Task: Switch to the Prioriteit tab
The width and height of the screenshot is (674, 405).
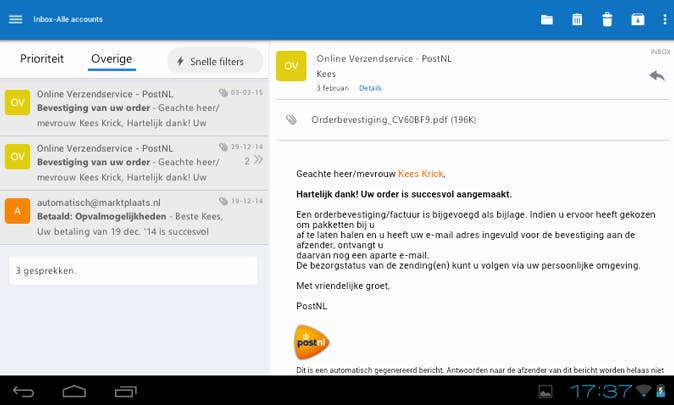Action: coord(42,59)
